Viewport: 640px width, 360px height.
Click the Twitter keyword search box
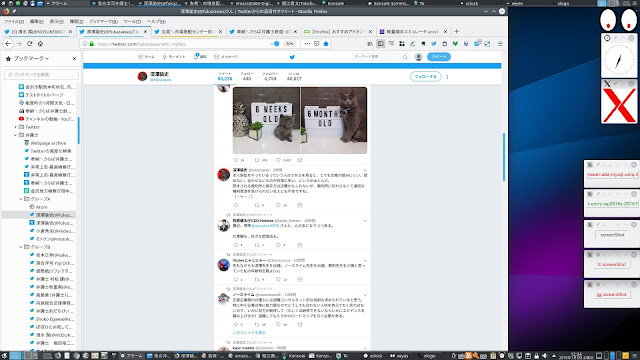pyautogui.click(x=380, y=57)
